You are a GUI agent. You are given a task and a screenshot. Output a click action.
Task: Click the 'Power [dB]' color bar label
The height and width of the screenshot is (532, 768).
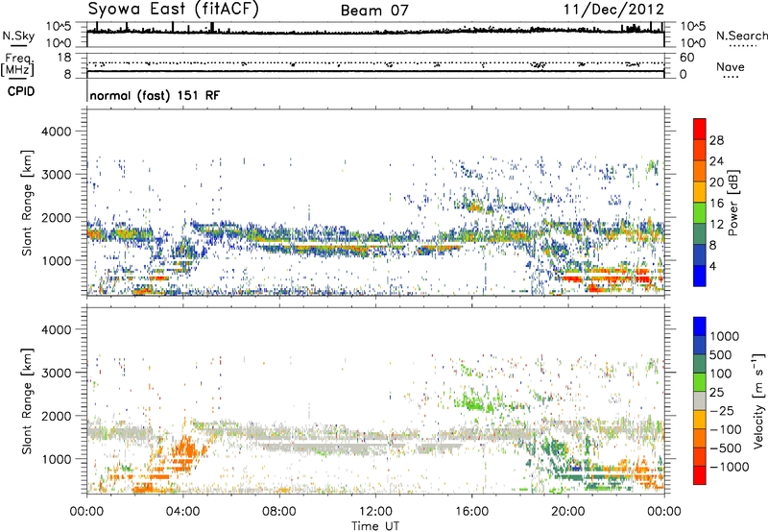click(732, 203)
